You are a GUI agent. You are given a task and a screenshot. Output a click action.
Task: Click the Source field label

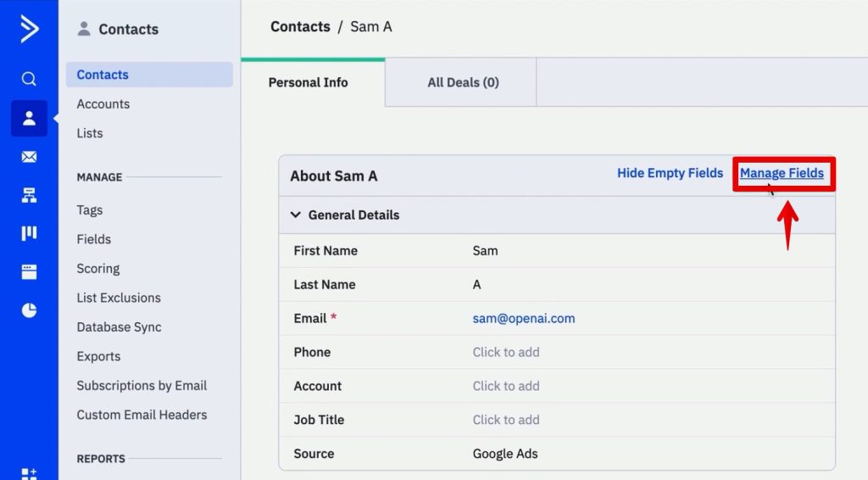point(314,454)
